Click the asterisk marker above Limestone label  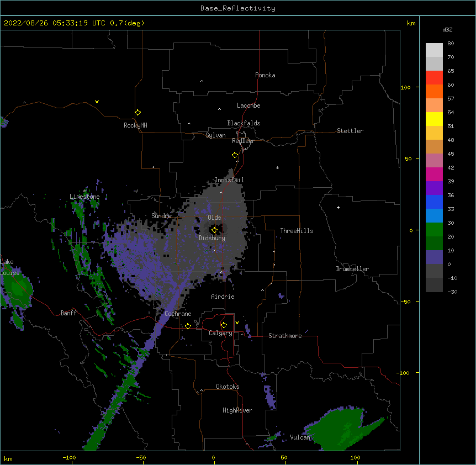click(85, 191)
